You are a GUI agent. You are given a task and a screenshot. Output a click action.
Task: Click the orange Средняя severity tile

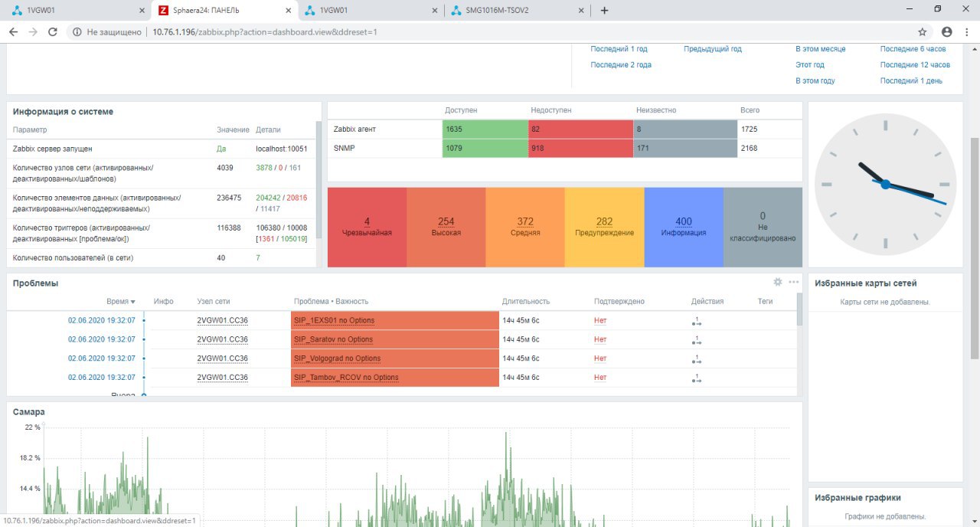tap(525, 227)
